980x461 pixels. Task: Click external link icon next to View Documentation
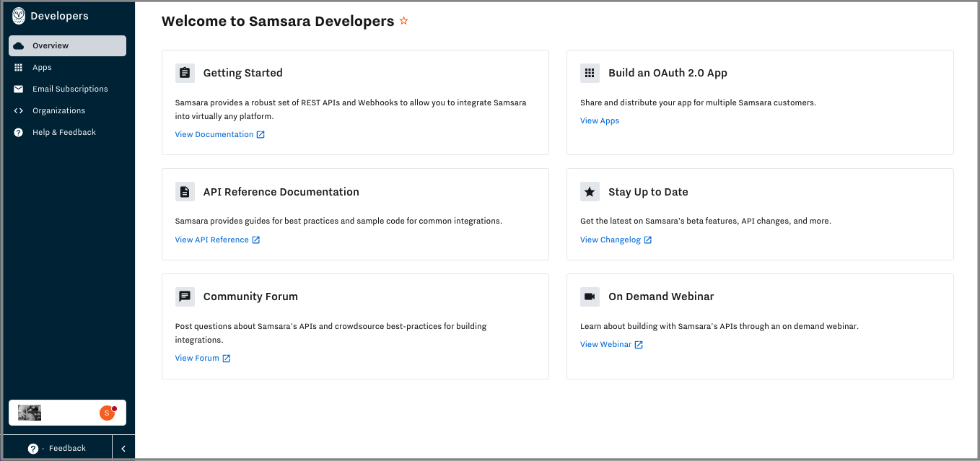pos(261,135)
